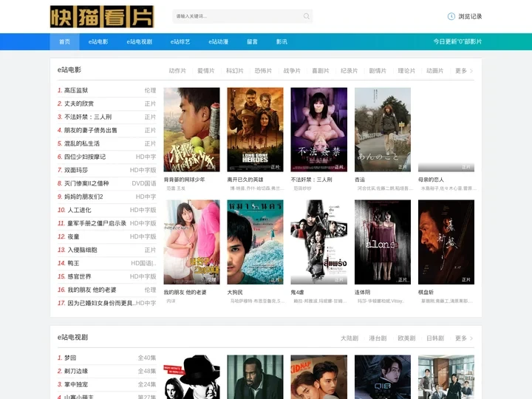Filter movies by 喜剧片 category
Image resolution: width=532 pixels, height=399 pixels.
click(x=321, y=71)
